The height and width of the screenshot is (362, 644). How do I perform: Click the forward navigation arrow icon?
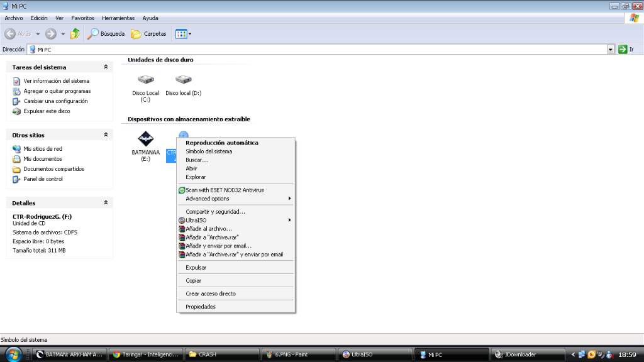pyautogui.click(x=50, y=34)
